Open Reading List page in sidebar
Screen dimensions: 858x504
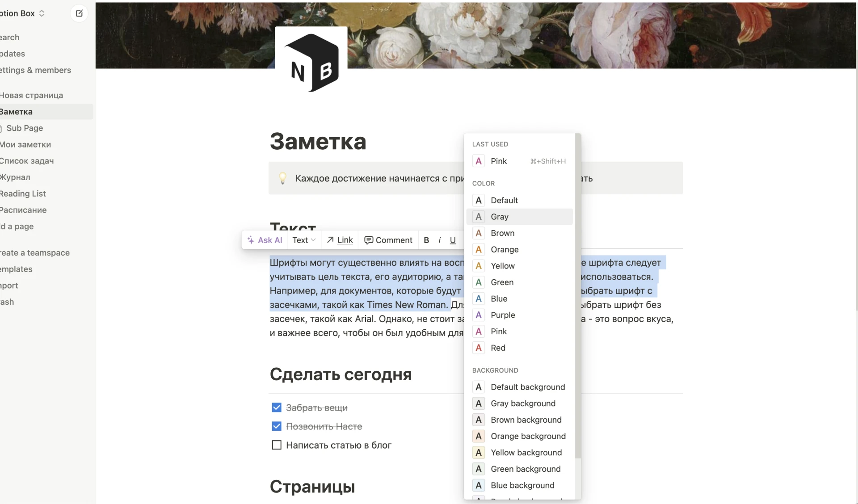[22, 193]
